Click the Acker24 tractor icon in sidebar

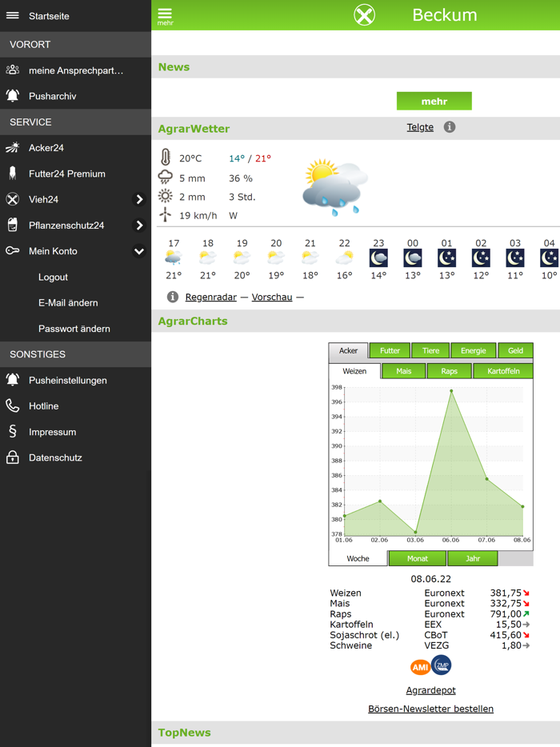click(x=13, y=148)
